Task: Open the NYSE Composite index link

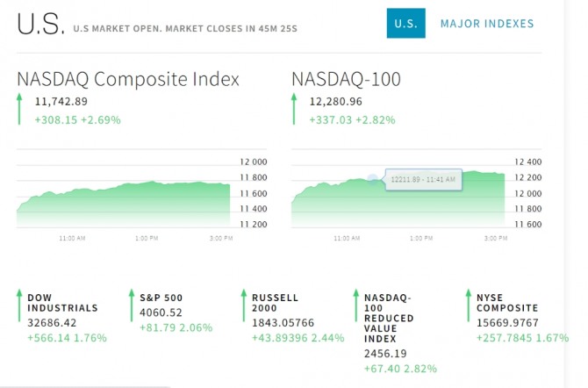Action: (506, 303)
